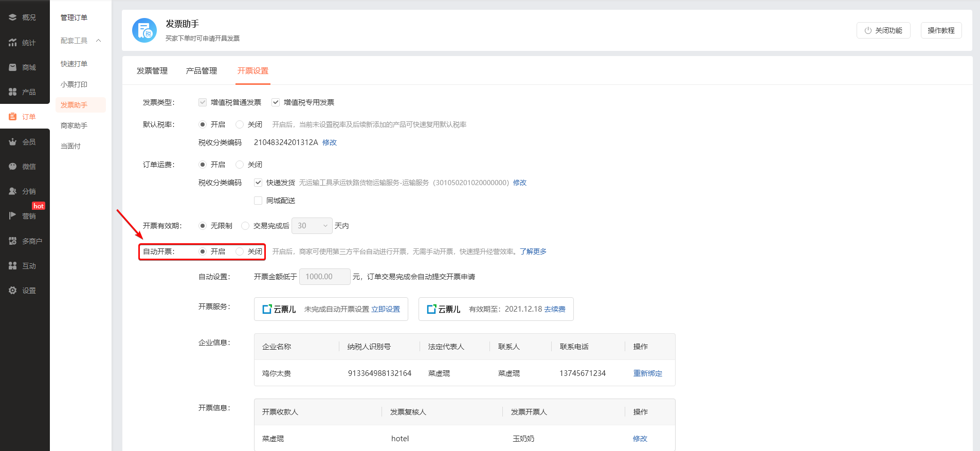This screenshot has height=451, width=980.
Task: Click the 互动 interaction icon
Action: tap(13, 266)
